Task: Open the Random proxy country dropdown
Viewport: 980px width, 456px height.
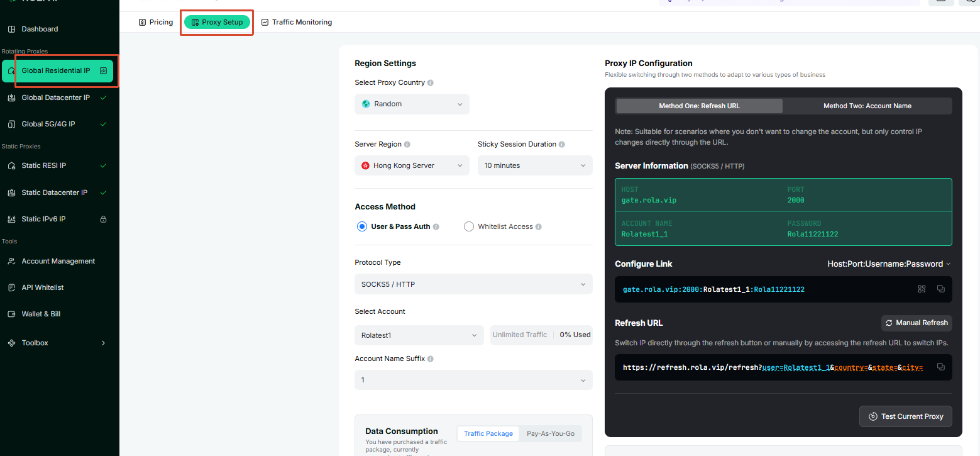Action: click(412, 104)
